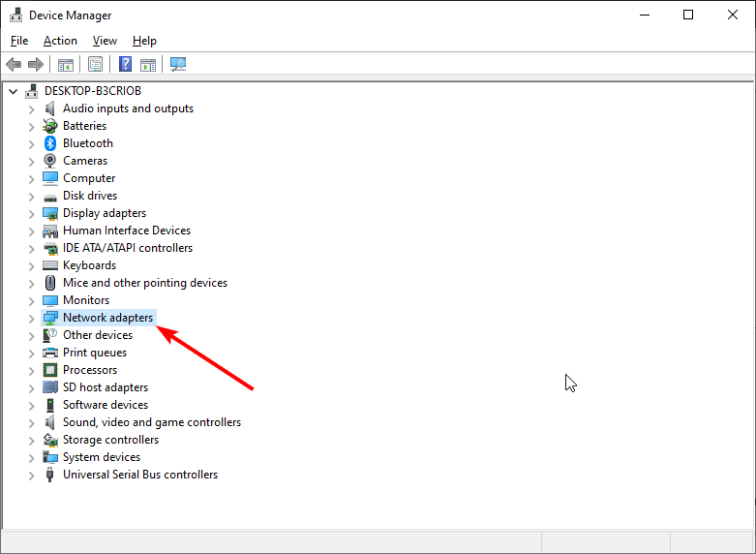Click the chip icon beside Processors
The height and width of the screenshot is (554, 756).
tap(50, 370)
